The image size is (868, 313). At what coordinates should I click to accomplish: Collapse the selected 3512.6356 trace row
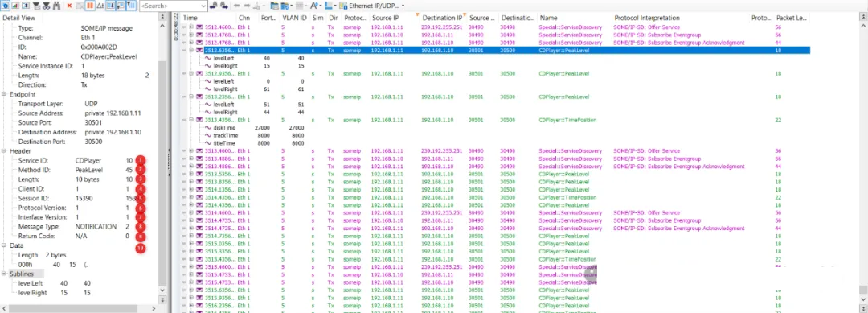(191, 50)
